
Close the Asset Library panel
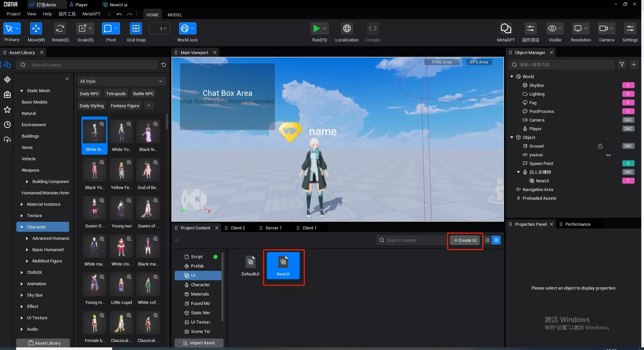click(42, 52)
